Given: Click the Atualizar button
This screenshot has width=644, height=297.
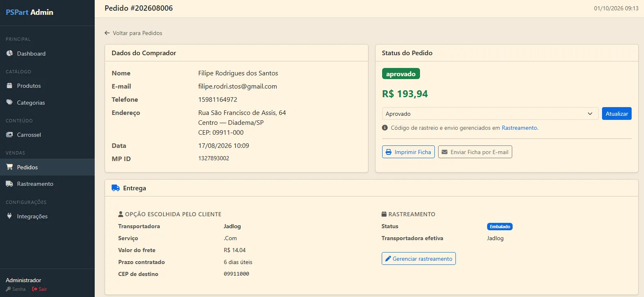Looking at the screenshot, I should [x=616, y=114].
